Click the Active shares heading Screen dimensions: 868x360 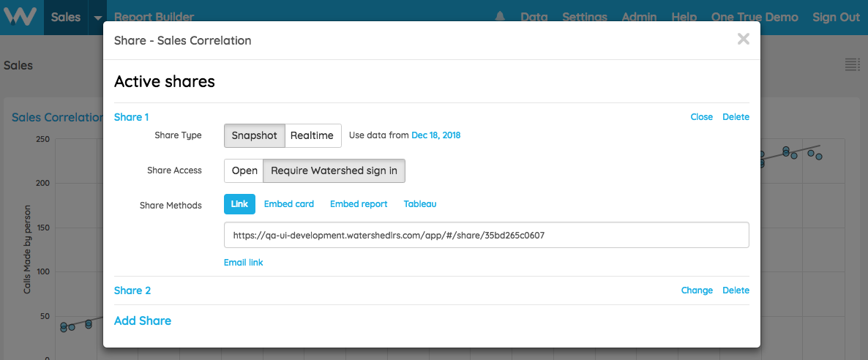tap(165, 82)
